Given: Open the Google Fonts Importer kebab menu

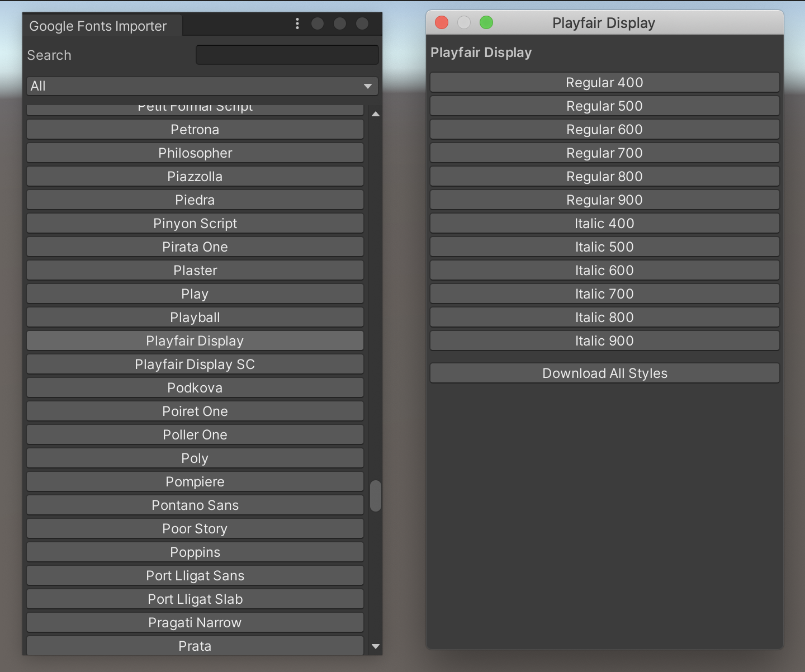Looking at the screenshot, I should pyautogui.click(x=297, y=23).
